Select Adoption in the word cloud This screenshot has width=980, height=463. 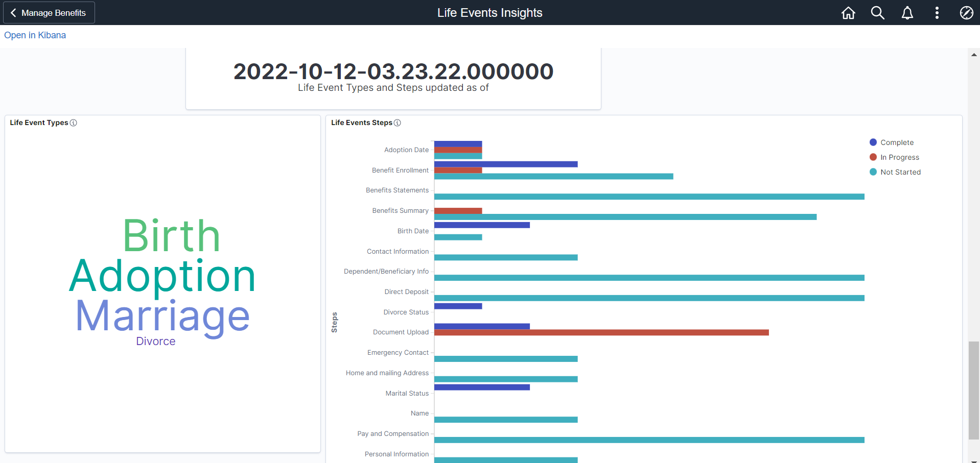coord(162,276)
